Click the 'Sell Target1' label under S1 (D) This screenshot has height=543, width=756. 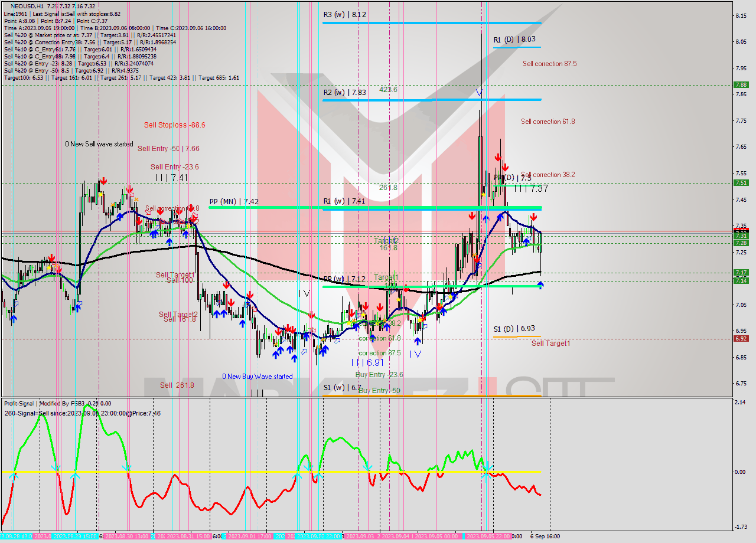click(551, 344)
